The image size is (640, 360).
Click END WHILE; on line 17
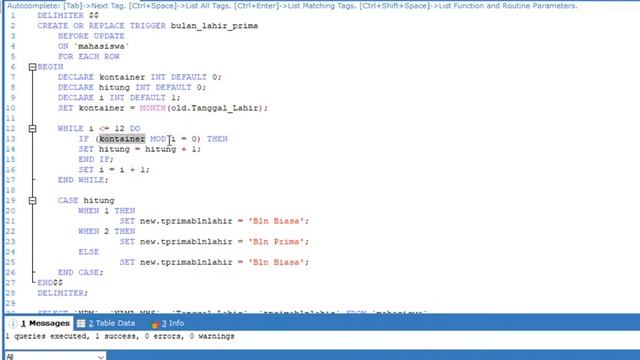[x=83, y=180]
